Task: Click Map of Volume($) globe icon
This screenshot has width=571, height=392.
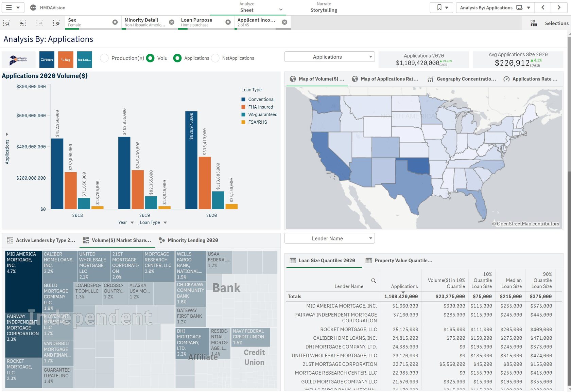Action: 293,79
